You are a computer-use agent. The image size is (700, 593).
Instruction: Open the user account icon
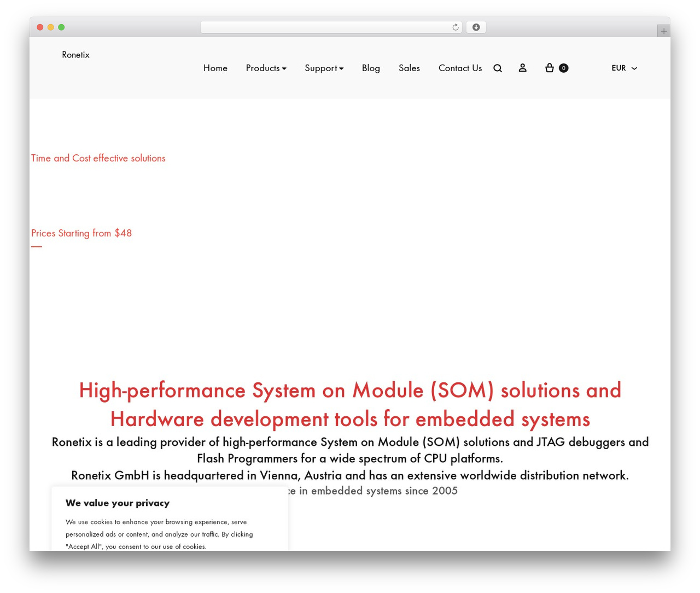[x=523, y=68]
